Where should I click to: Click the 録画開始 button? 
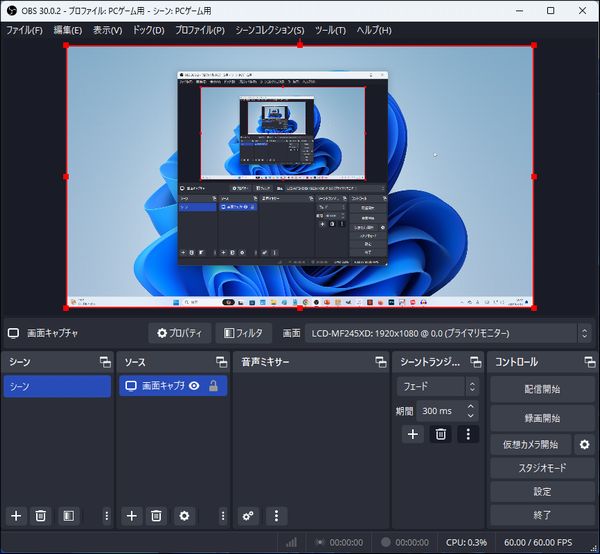pyautogui.click(x=542, y=419)
